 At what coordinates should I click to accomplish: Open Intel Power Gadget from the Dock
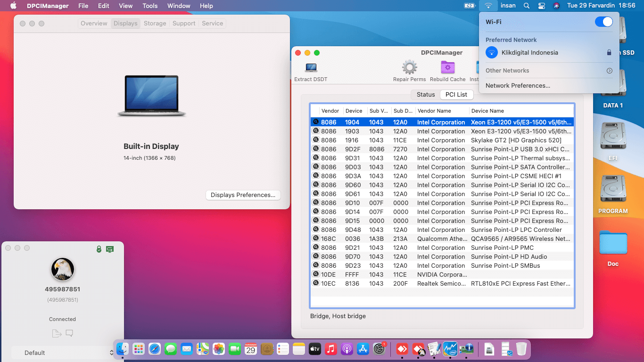[x=451, y=349]
